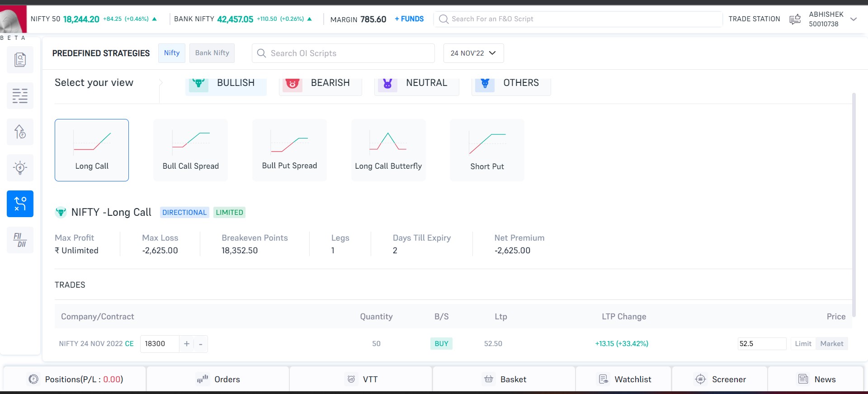Image resolution: width=868 pixels, height=394 pixels.
Task: Select the Short Put strategy card
Action: tap(487, 150)
